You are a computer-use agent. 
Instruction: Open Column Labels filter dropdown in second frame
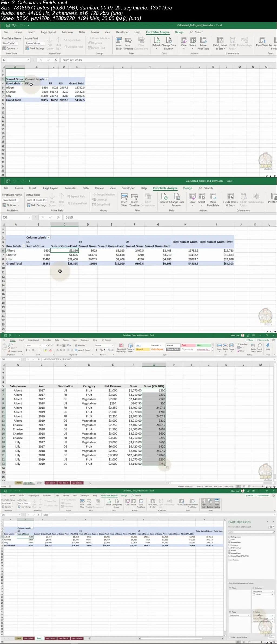(x=49, y=237)
